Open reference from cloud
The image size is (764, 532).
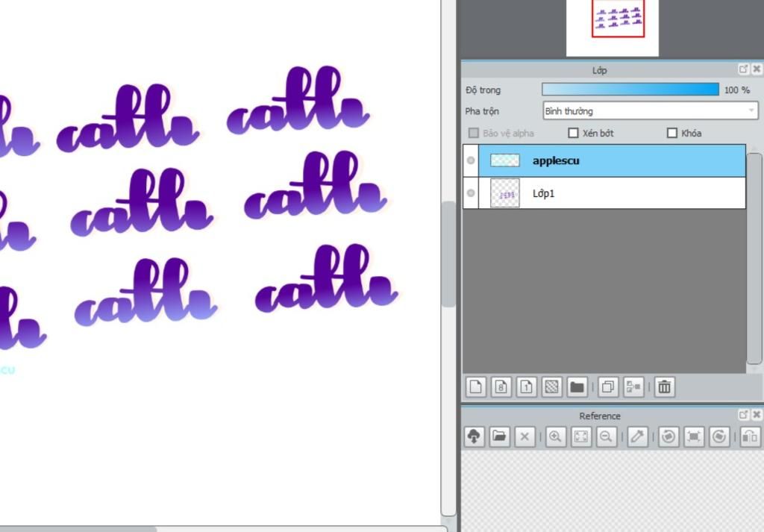(474, 436)
